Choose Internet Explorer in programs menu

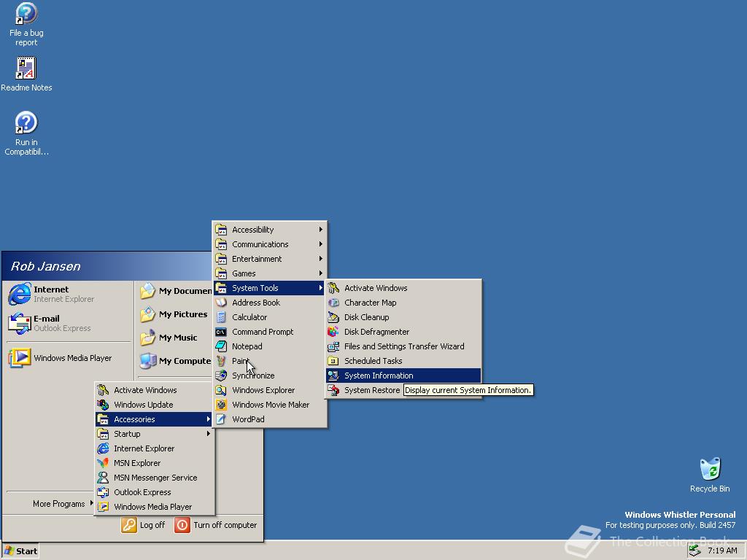click(x=154, y=448)
